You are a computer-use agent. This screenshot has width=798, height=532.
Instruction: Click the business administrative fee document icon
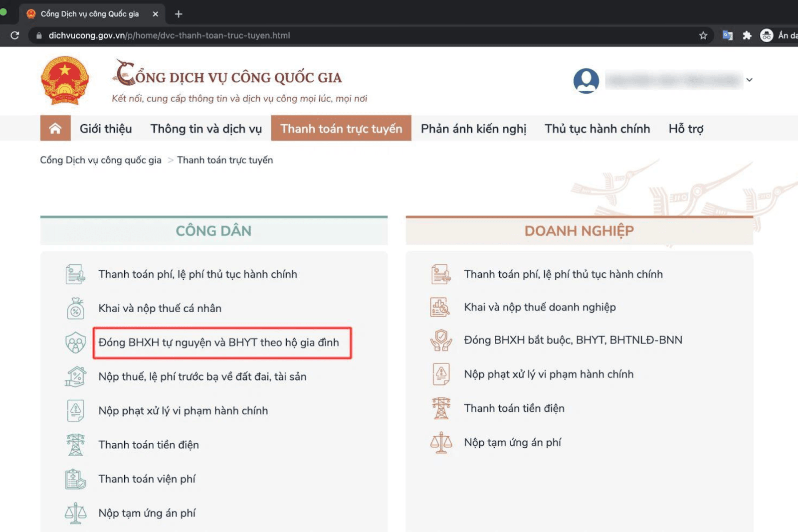441,274
